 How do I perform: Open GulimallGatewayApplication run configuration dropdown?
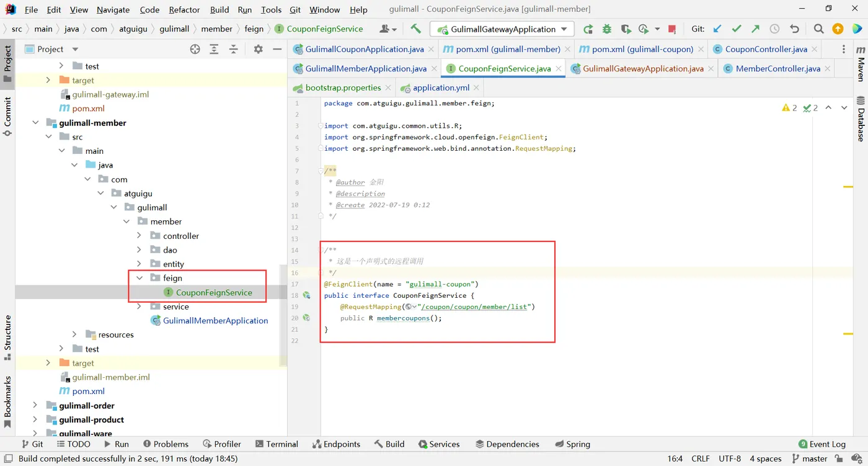click(502, 29)
